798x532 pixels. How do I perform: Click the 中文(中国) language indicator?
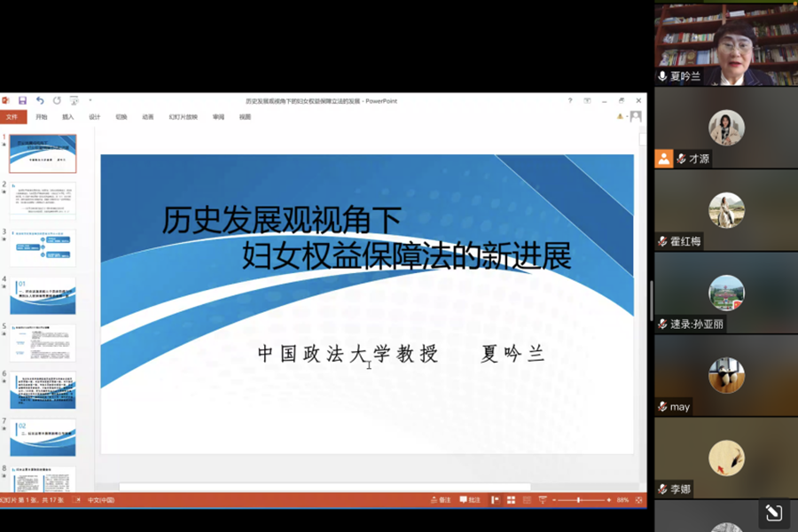101,500
